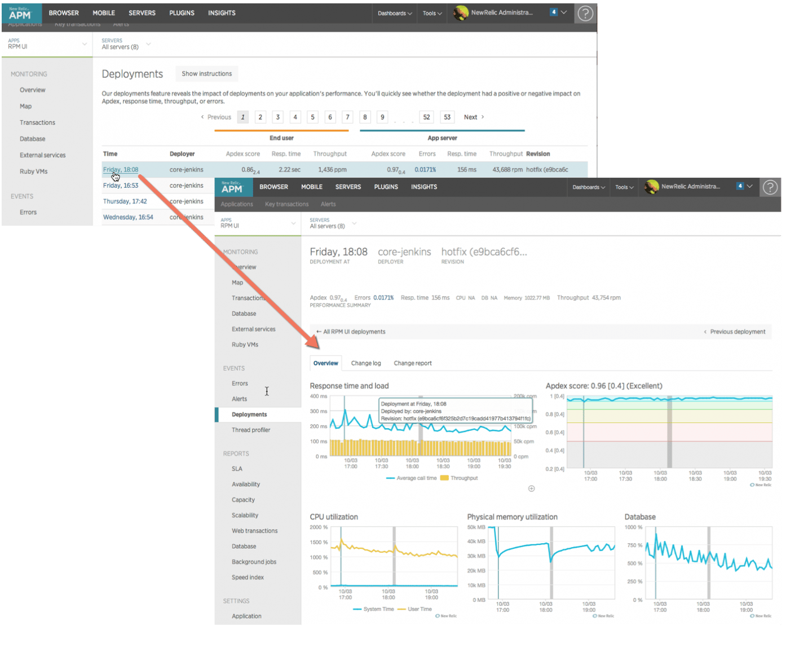Screen dimensions: 812x665
Task: Click the help icon in the back window
Action: (x=585, y=13)
